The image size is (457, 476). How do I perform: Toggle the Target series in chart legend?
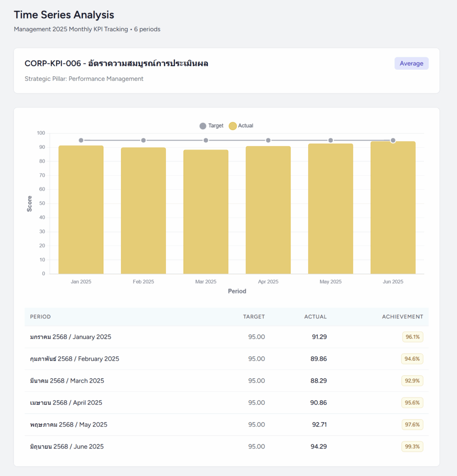(x=211, y=126)
